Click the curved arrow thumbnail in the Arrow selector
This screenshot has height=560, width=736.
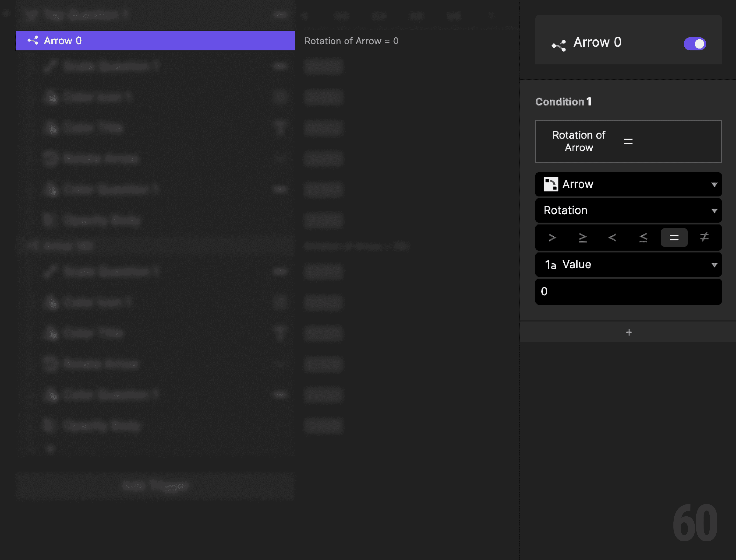pyautogui.click(x=551, y=184)
